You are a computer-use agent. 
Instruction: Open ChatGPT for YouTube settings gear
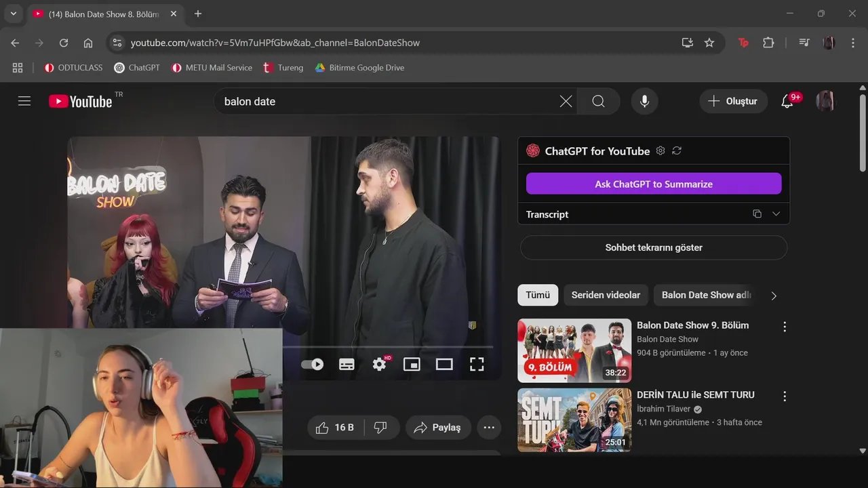coord(660,151)
